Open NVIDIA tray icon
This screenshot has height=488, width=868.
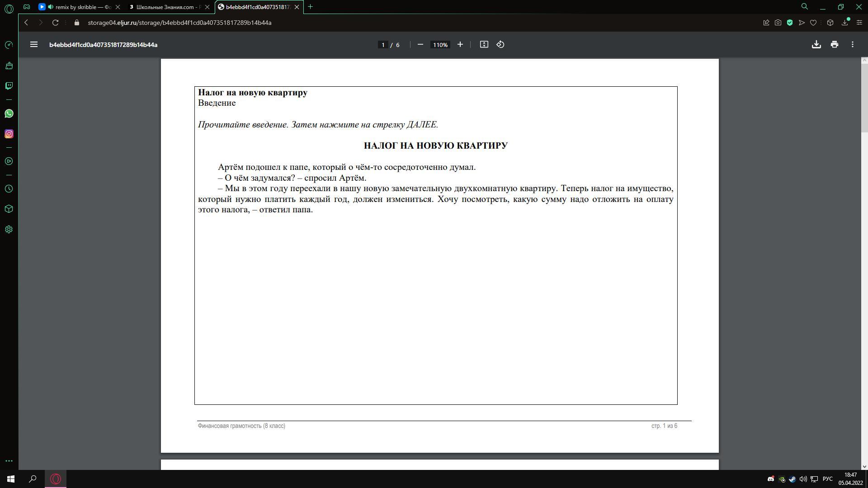[x=782, y=479]
